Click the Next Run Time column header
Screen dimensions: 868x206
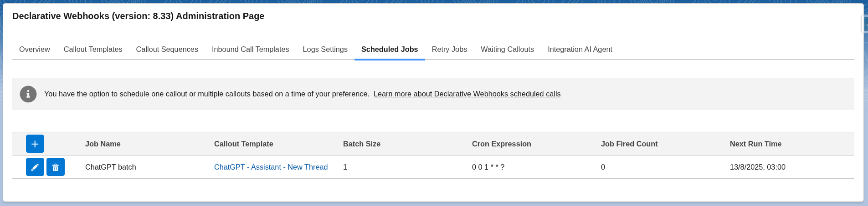pos(755,144)
